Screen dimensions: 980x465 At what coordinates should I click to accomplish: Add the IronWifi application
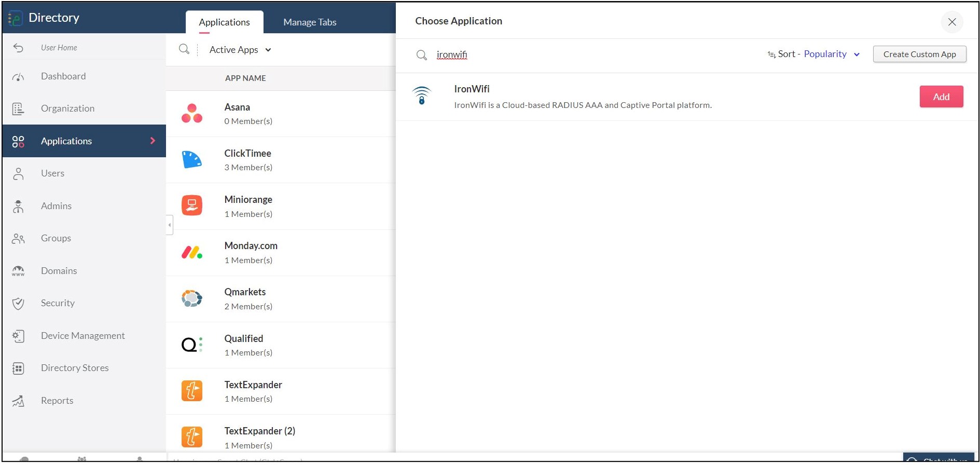(x=941, y=97)
